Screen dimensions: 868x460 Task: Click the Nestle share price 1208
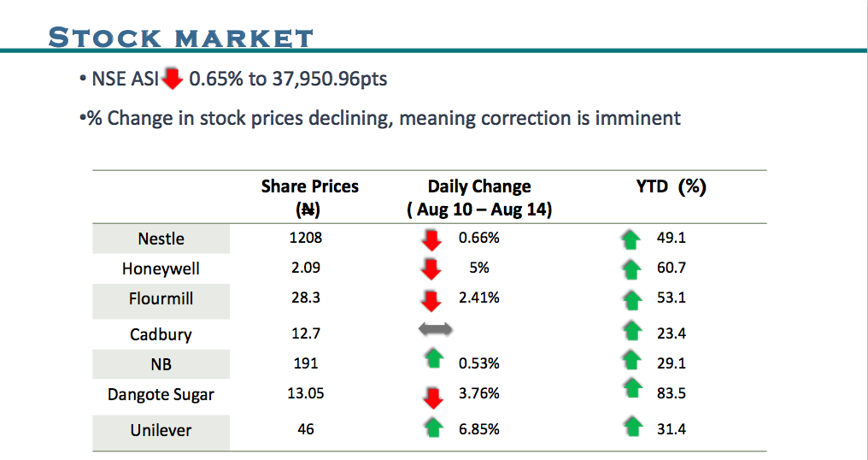(306, 239)
